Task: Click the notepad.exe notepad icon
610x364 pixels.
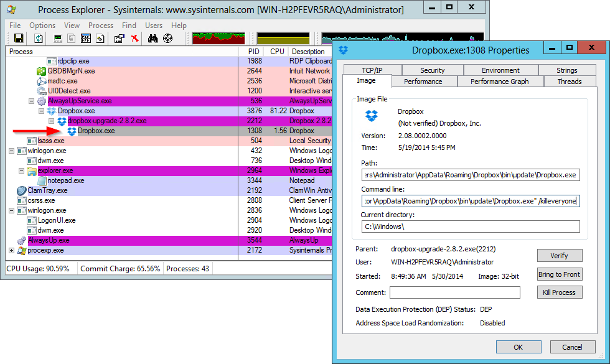Action: click(x=42, y=181)
